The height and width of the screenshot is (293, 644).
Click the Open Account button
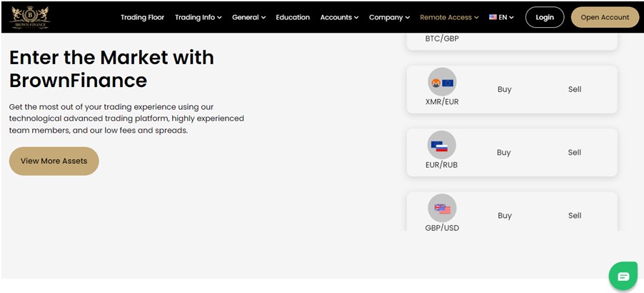[605, 17]
